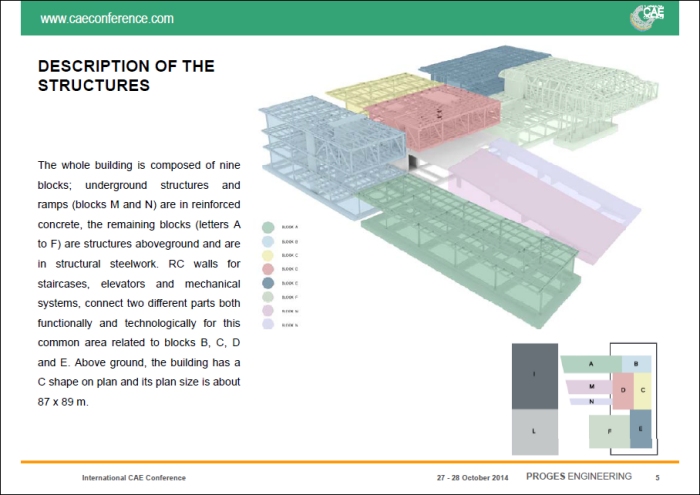Select block B on the plan diagram

coord(636,364)
